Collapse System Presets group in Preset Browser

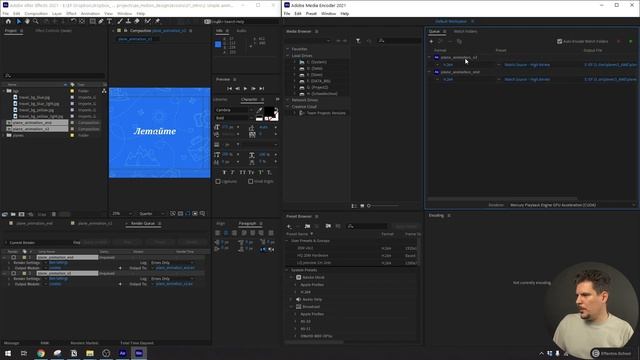(287, 270)
